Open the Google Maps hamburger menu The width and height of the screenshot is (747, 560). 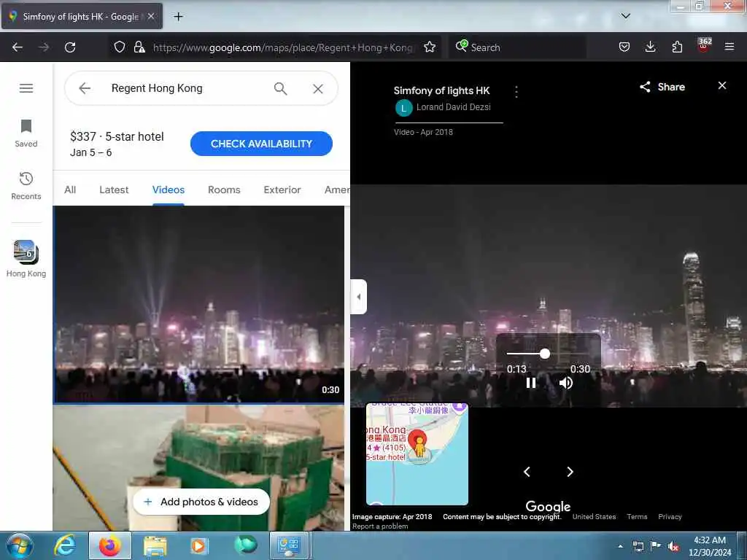coord(26,88)
